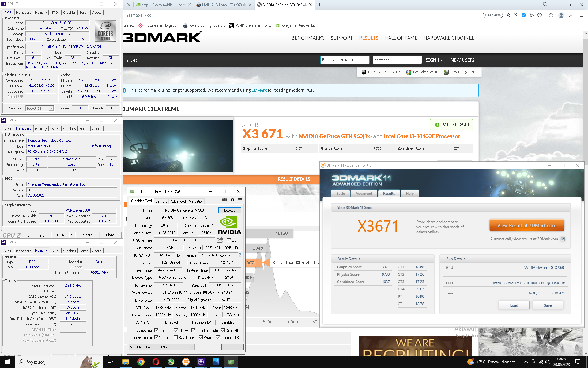Screen dimensions: 588x368
Task: Click View Result at 3DMark.com button
Action: pyautogui.click(x=527, y=225)
